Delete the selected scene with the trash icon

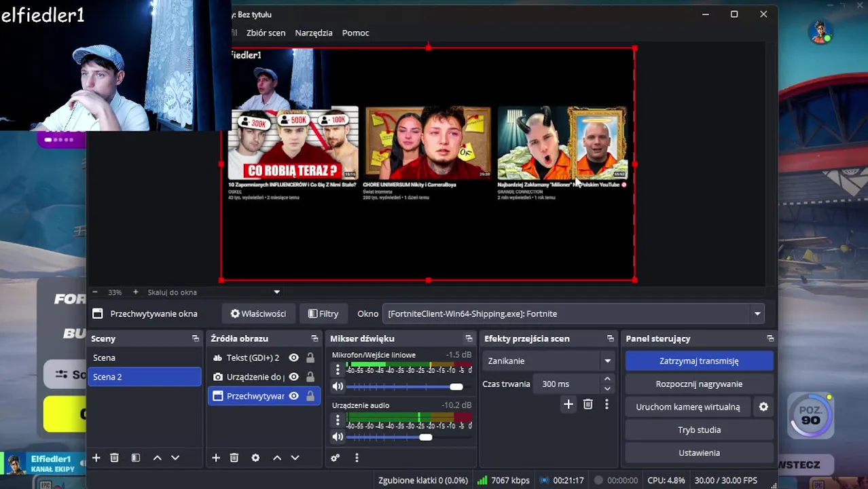tap(114, 458)
